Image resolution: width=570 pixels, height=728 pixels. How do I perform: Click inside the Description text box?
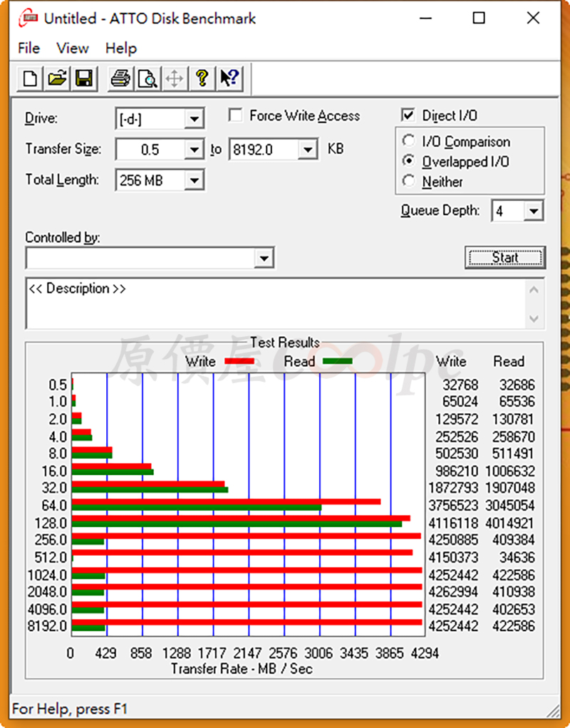[x=276, y=303]
